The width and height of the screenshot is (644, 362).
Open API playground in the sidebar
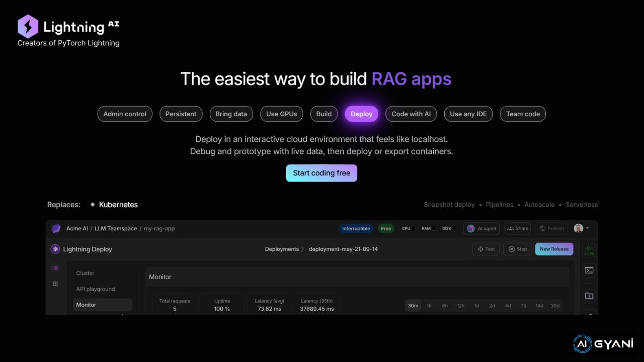pos(96,289)
